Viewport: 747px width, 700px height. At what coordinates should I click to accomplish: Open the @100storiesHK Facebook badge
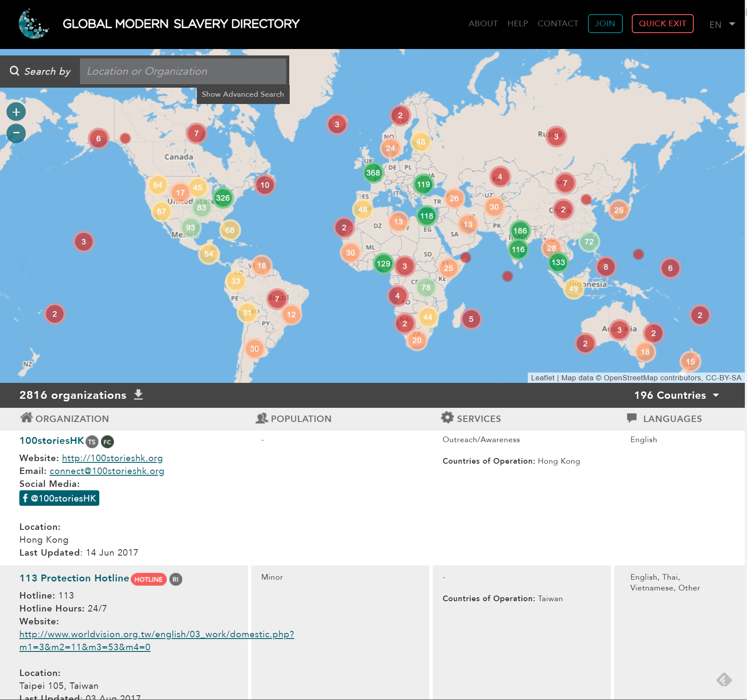[x=59, y=498]
